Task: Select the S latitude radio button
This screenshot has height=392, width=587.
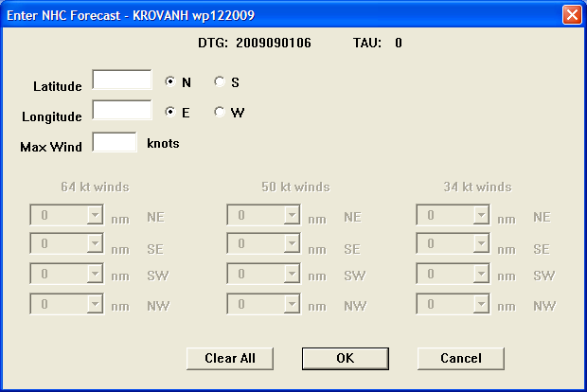Action: click(221, 82)
